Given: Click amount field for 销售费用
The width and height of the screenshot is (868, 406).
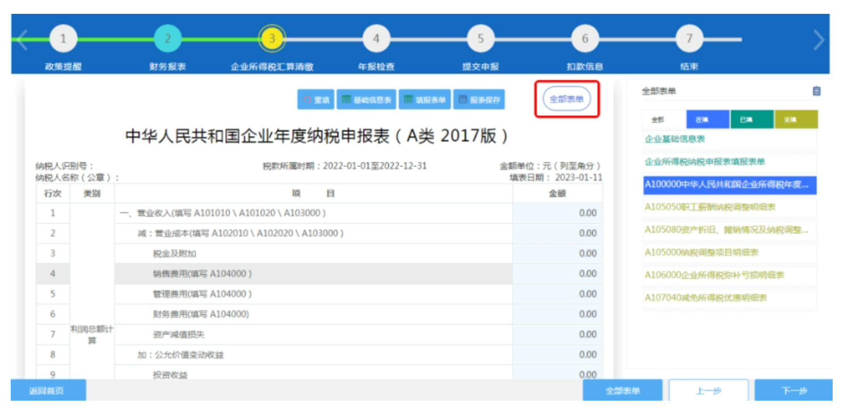Looking at the screenshot, I should (x=557, y=274).
